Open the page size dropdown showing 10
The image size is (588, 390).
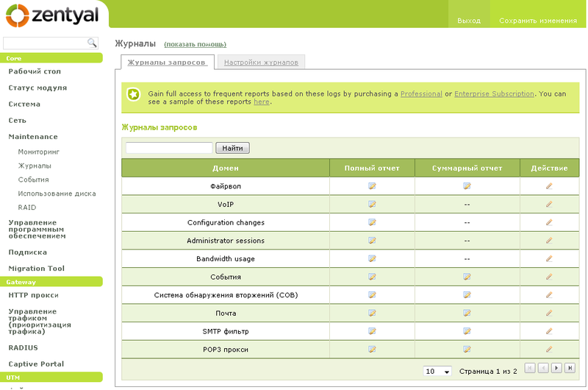pos(437,371)
